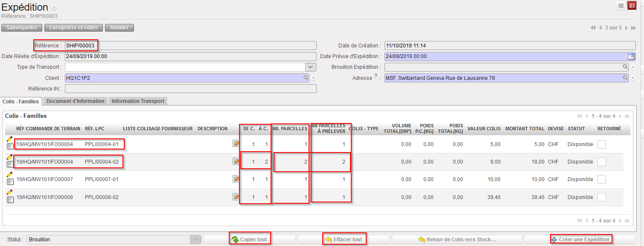Open calendar picker for Date Prévue d'Expédition
This screenshot has height=246, width=644.
click(x=631, y=56)
